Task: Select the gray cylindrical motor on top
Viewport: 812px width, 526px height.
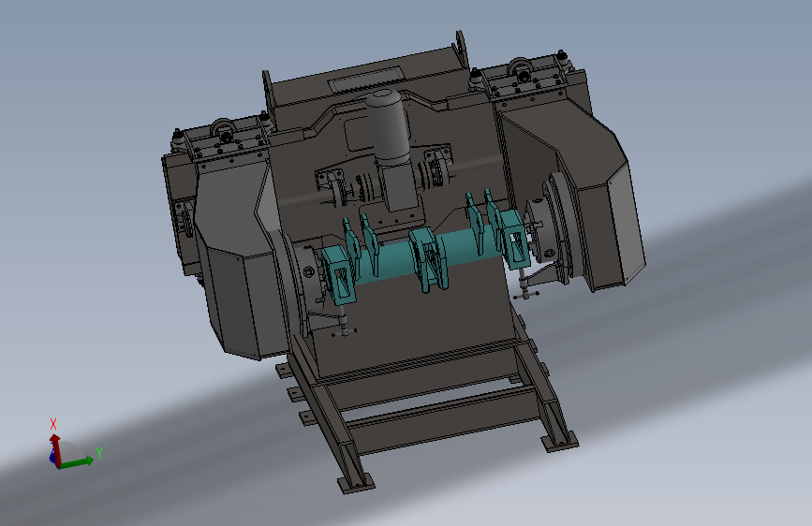Action: click(388, 125)
